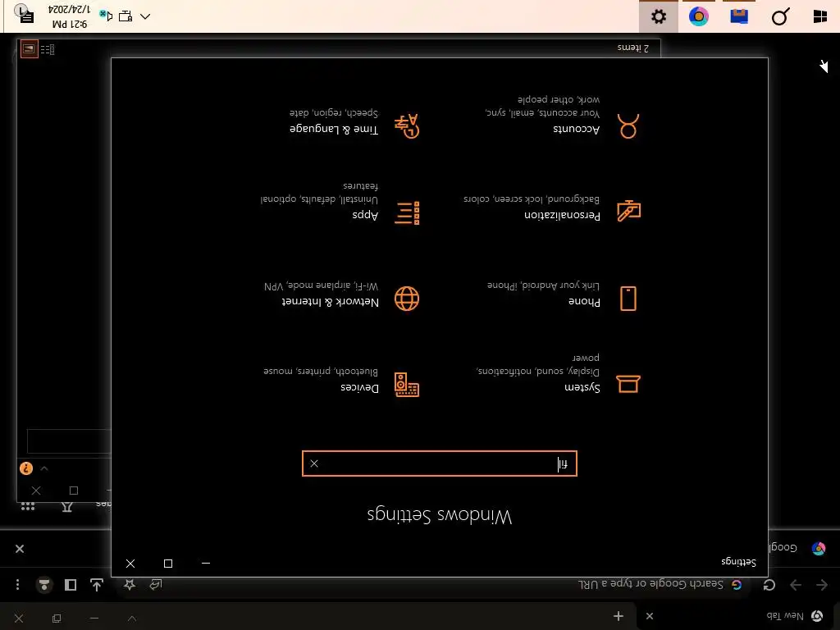Open the Devices settings category
The height and width of the screenshot is (630, 840).
[x=341, y=384]
